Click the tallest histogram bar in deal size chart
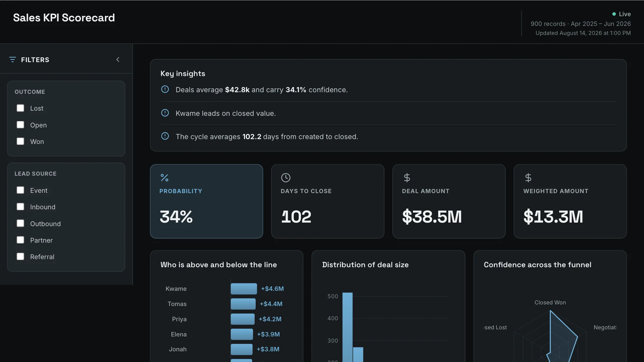The height and width of the screenshot is (362, 644). tap(348, 327)
